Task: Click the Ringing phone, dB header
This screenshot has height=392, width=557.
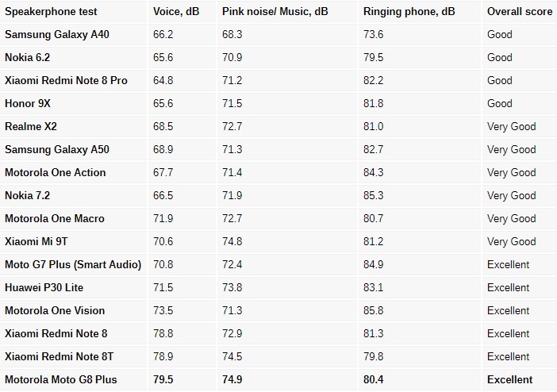Action: click(x=409, y=12)
